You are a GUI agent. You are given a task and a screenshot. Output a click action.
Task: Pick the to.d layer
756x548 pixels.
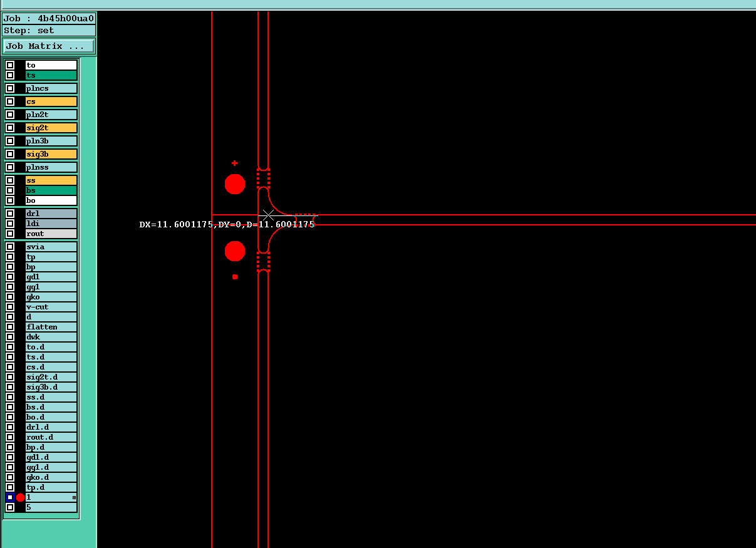coord(51,347)
